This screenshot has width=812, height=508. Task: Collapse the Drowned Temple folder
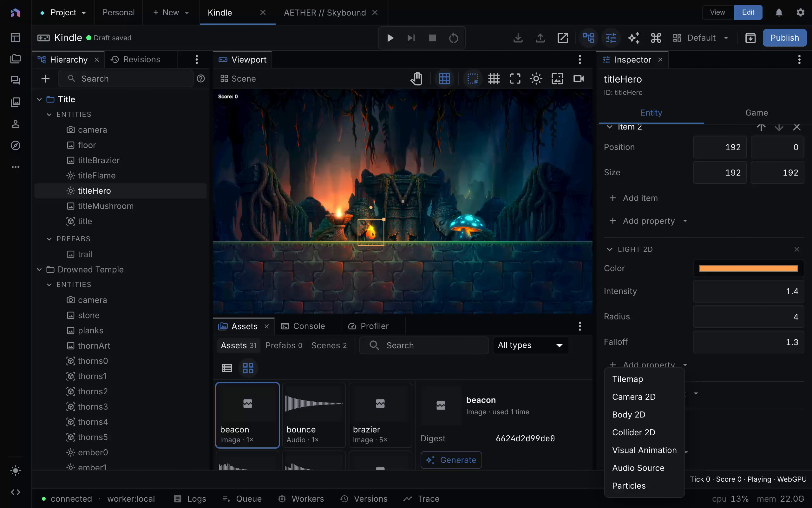click(x=39, y=270)
